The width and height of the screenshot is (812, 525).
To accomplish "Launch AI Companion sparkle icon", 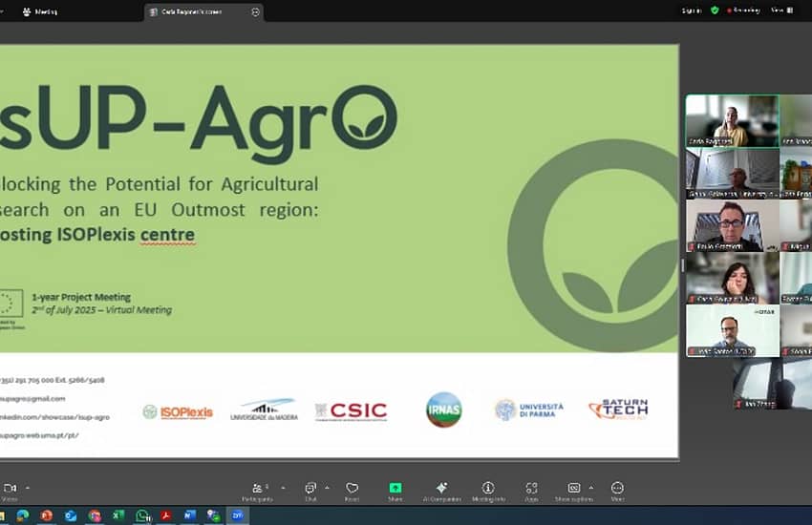I will click(441, 492).
